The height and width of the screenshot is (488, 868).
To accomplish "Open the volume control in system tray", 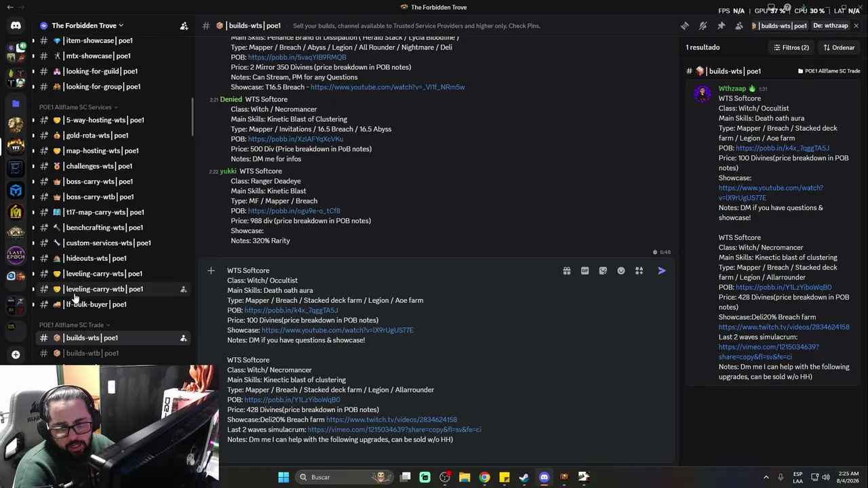I will click(x=826, y=477).
